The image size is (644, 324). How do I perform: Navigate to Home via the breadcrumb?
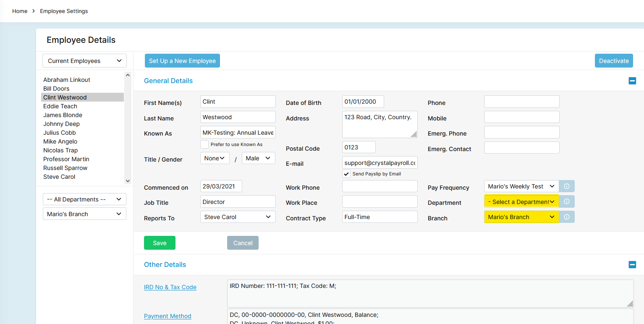click(x=20, y=11)
